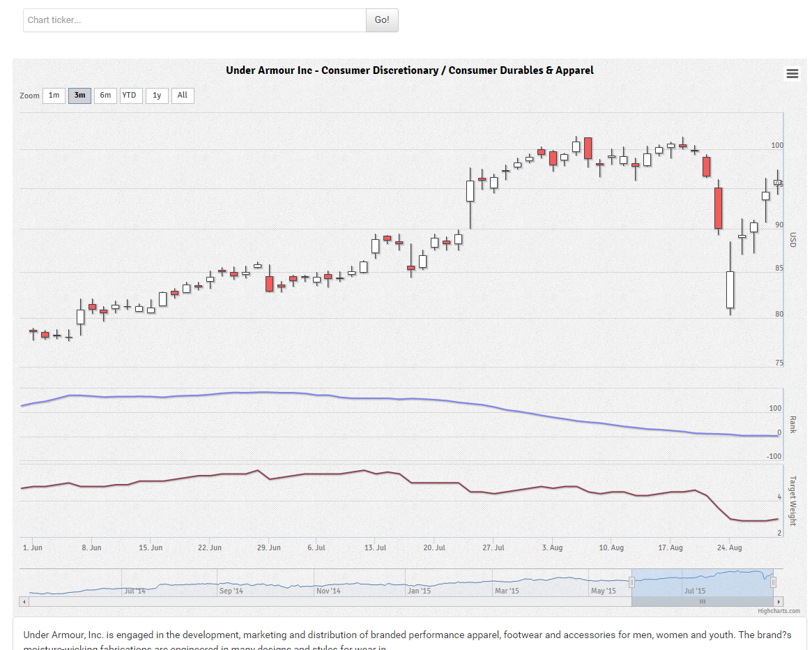The image size is (812, 650).
Task: Click the tall white candlestick near 24. Aug
Action: pos(730,289)
